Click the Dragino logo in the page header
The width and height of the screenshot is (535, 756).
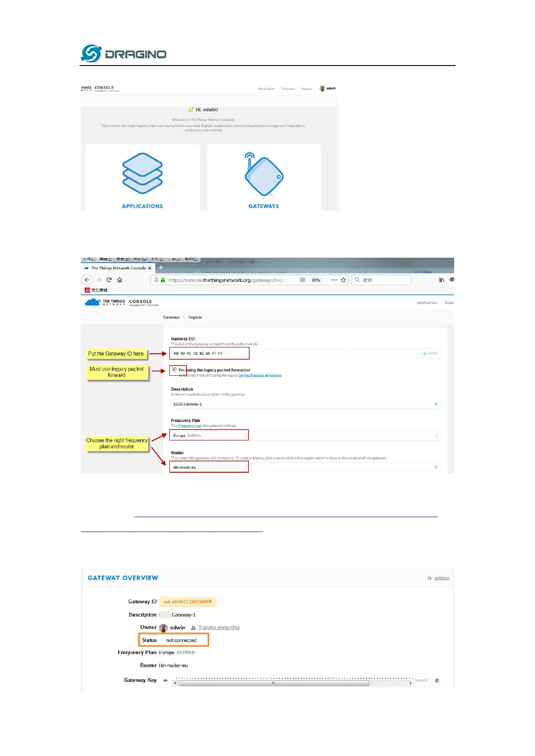(x=124, y=53)
